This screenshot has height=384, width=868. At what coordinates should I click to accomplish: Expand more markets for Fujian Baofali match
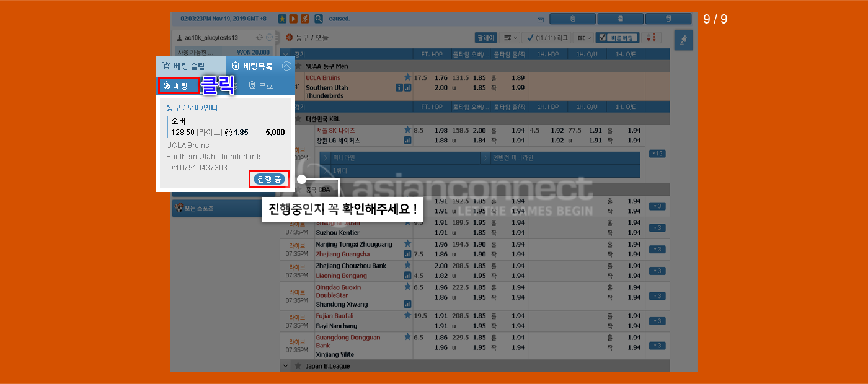coord(657,321)
